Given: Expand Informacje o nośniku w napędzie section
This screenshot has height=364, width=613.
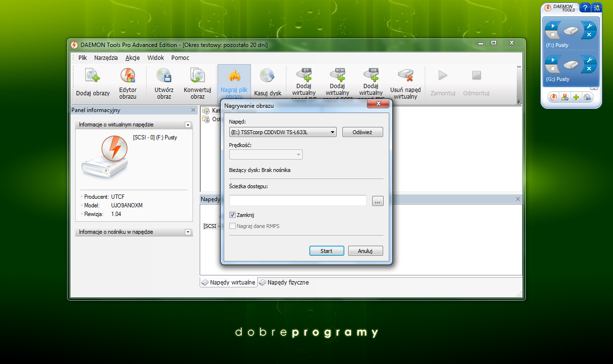Looking at the screenshot, I should point(188,232).
